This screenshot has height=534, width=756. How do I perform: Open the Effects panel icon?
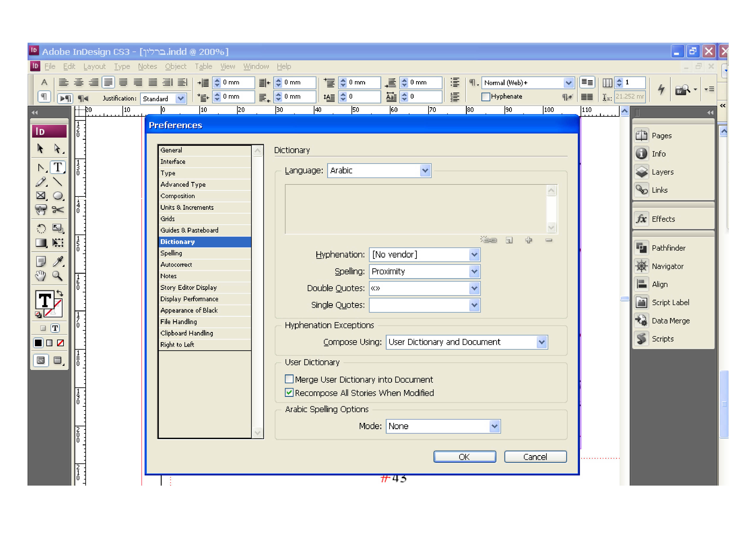click(641, 219)
